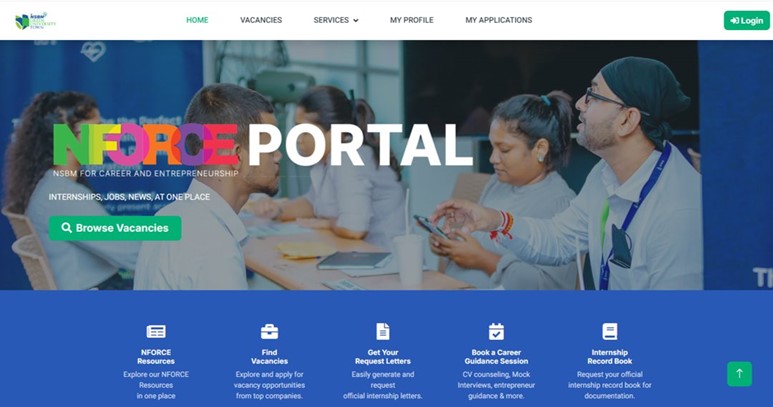The height and width of the screenshot is (407, 773).
Task: Open the NFORCE Resources newspaper icon
Action: point(156,332)
